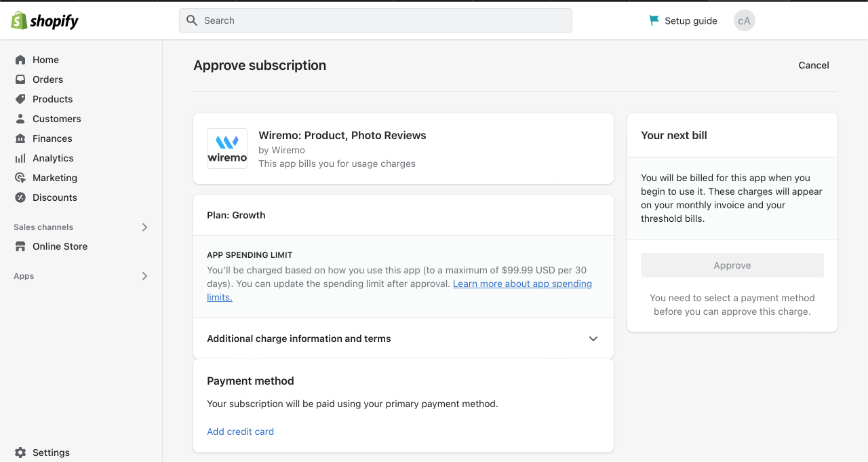Click Add credit card link
The image size is (868, 462).
240,431
